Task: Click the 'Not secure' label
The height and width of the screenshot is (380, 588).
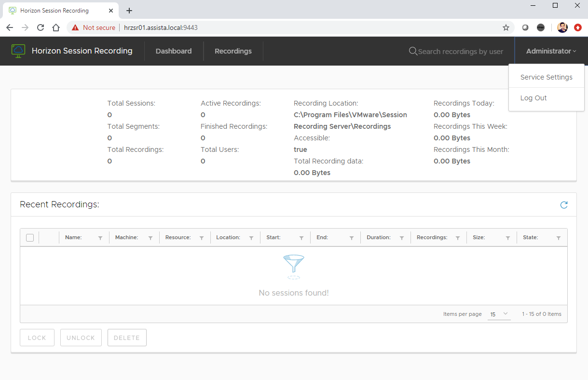Action: pos(99,27)
